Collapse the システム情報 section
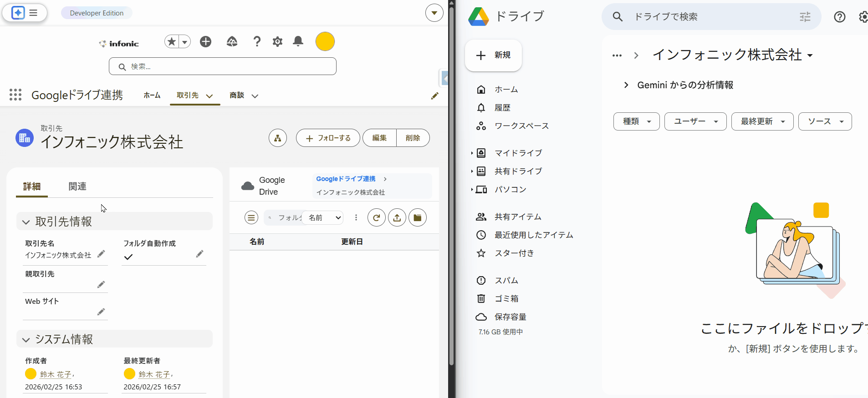 click(x=26, y=340)
